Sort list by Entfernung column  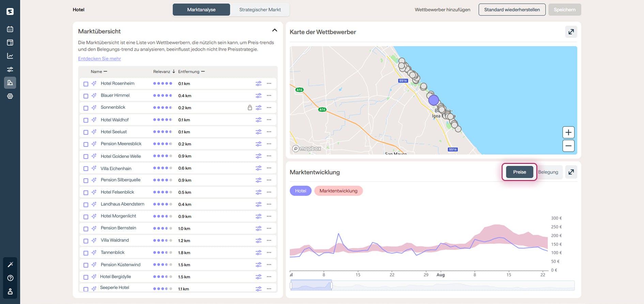pos(191,72)
